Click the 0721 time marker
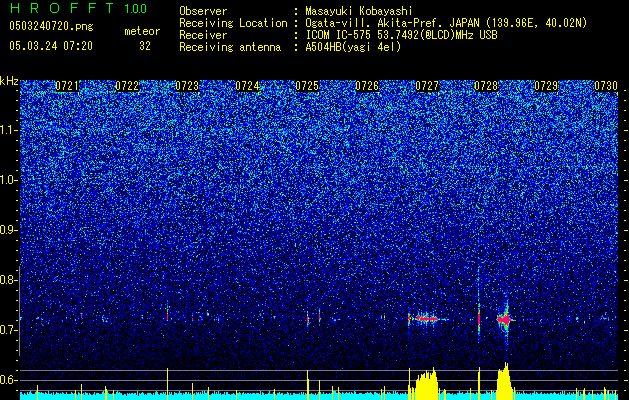This screenshot has width=629, height=400. click(x=67, y=86)
